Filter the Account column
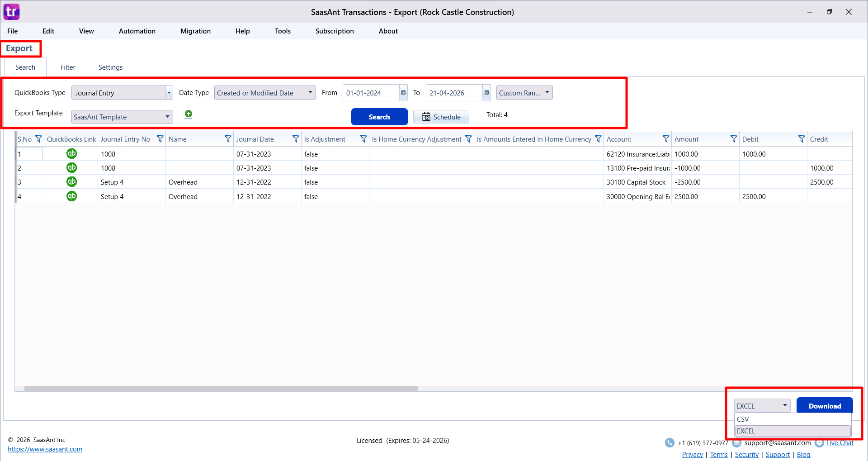Image resolution: width=868 pixels, height=461 pixels. (x=666, y=139)
